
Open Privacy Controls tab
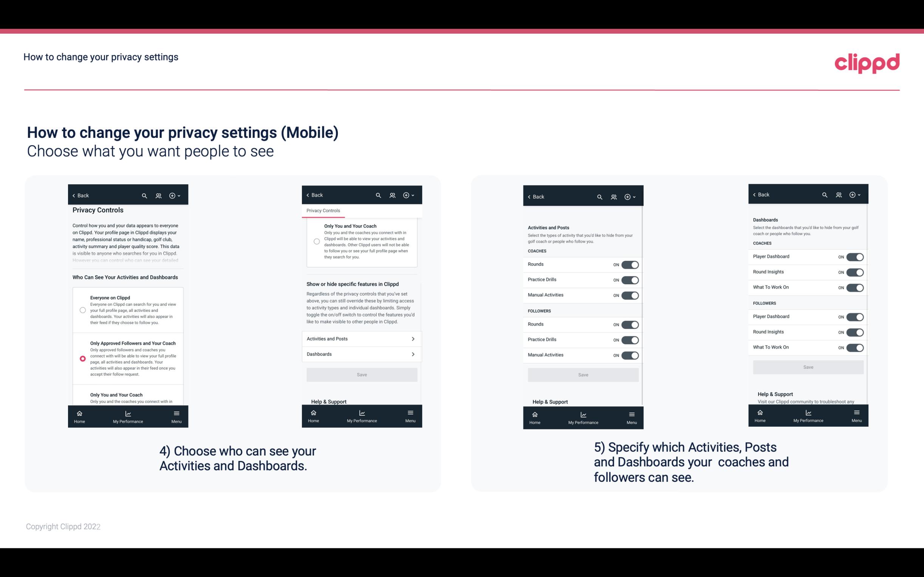[323, 211]
